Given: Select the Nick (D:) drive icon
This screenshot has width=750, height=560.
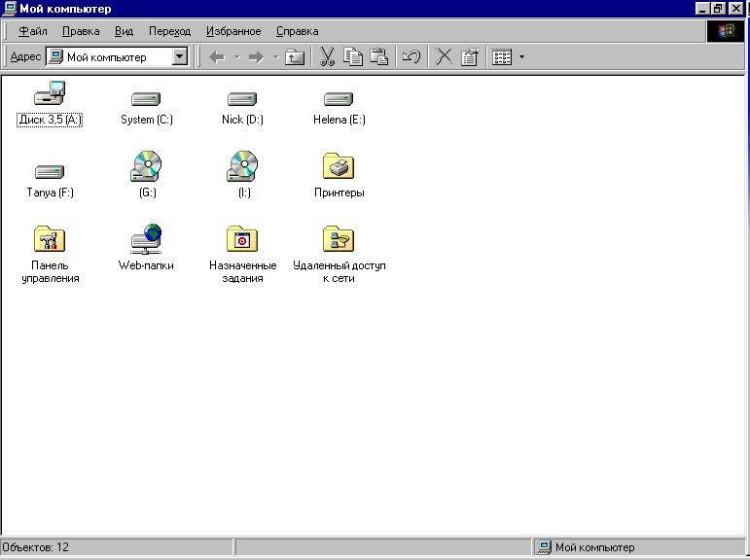Looking at the screenshot, I should (x=242, y=99).
